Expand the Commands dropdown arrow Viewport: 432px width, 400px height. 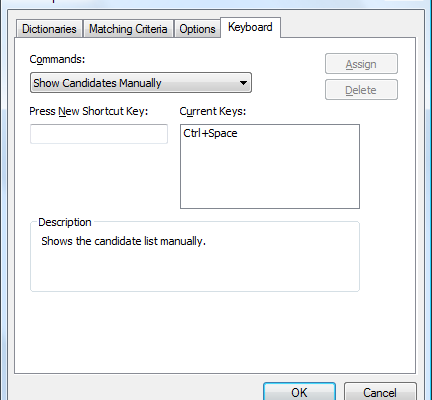tap(243, 83)
